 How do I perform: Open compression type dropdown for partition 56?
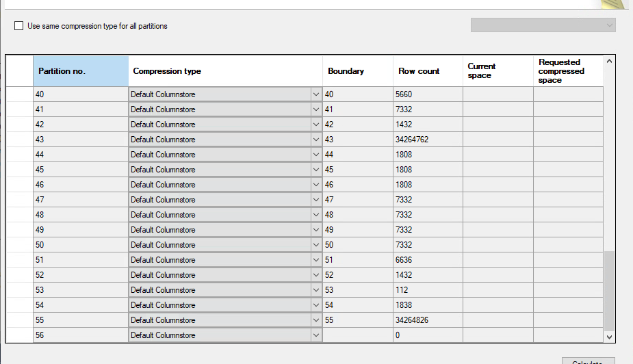315,335
